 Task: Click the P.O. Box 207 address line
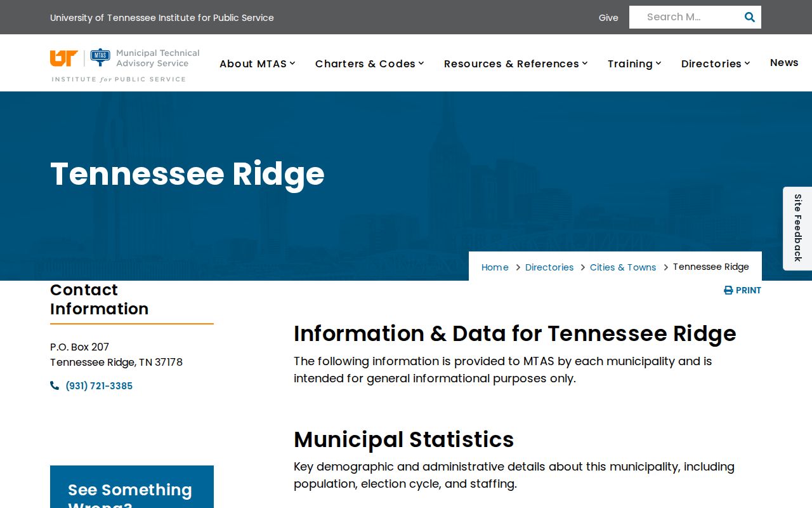click(79, 347)
